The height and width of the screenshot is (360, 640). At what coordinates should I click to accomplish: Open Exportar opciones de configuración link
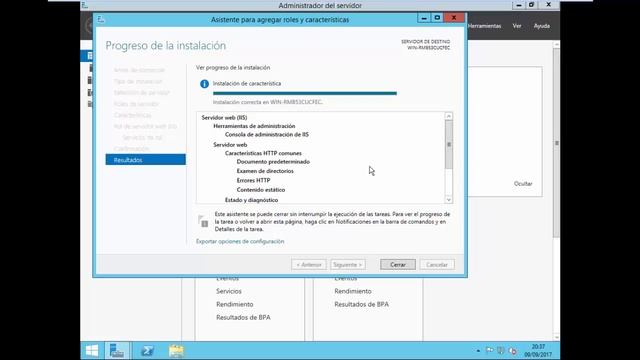point(240,241)
